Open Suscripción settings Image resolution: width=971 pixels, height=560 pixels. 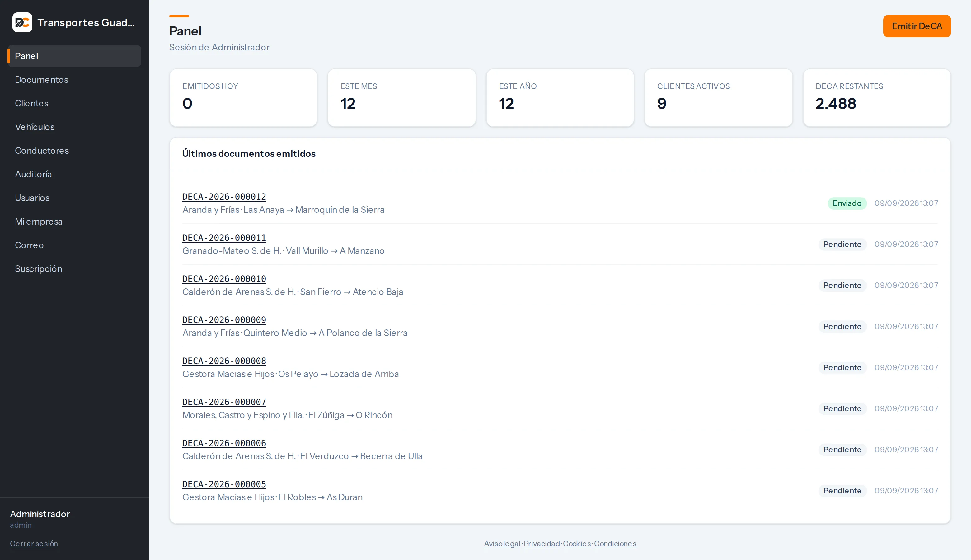pos(74,269)
